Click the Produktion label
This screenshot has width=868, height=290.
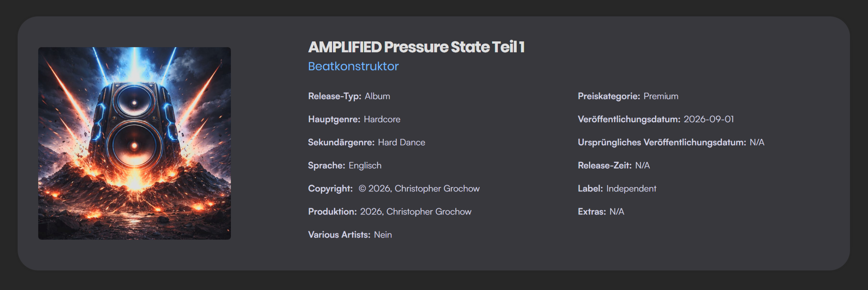pyautogui.click(x=332, y=211)
